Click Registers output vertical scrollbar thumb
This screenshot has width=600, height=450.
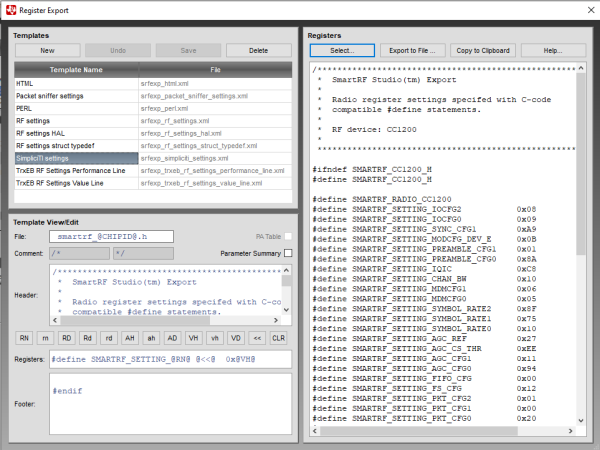[x=581, y=164]
